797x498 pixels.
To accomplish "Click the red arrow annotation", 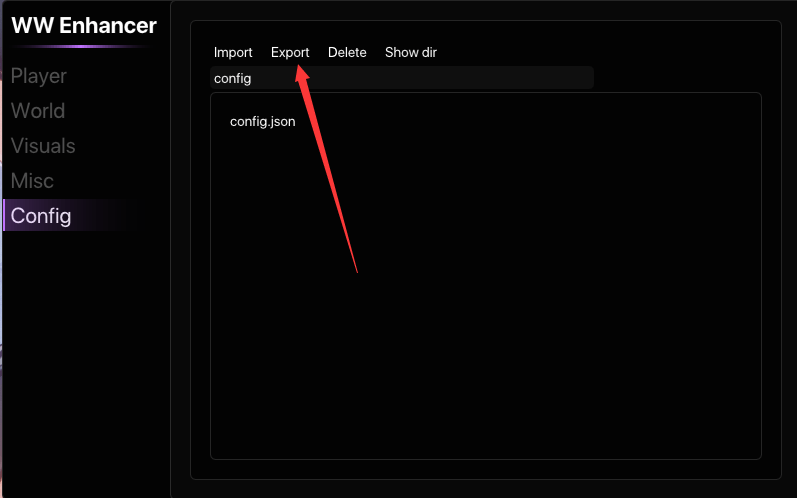I will [328, 168].
